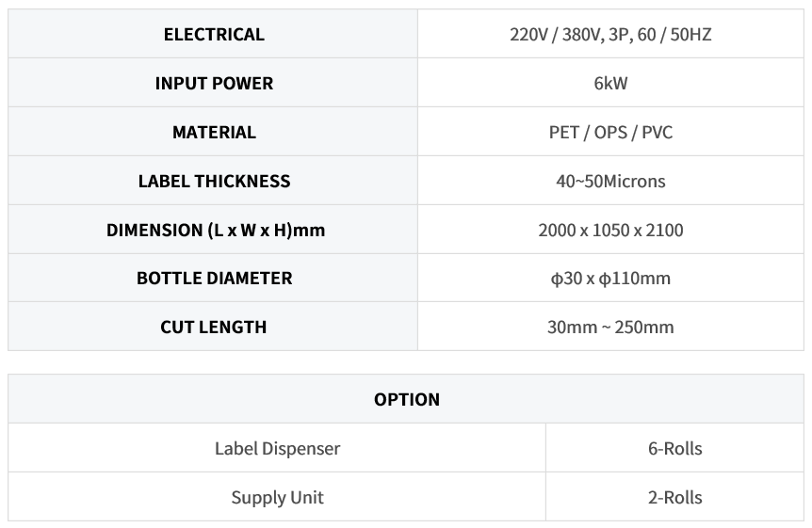Image resolution: width=812 pixels, height=528 pixels.
Task: Click the INPUT POWER label
Action: 214,83
